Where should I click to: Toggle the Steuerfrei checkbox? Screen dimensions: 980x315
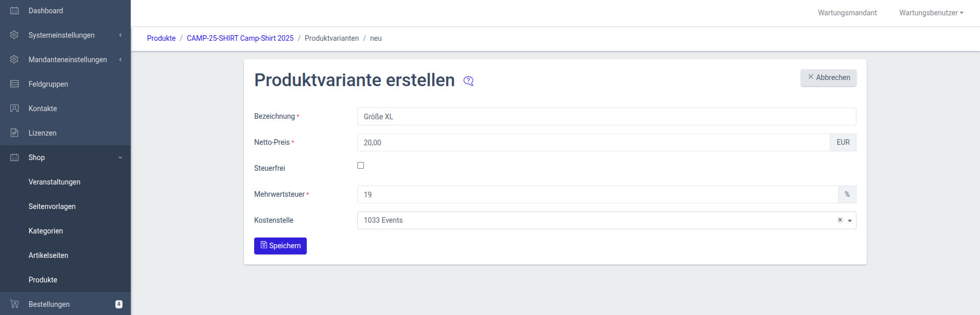point(360,166)
